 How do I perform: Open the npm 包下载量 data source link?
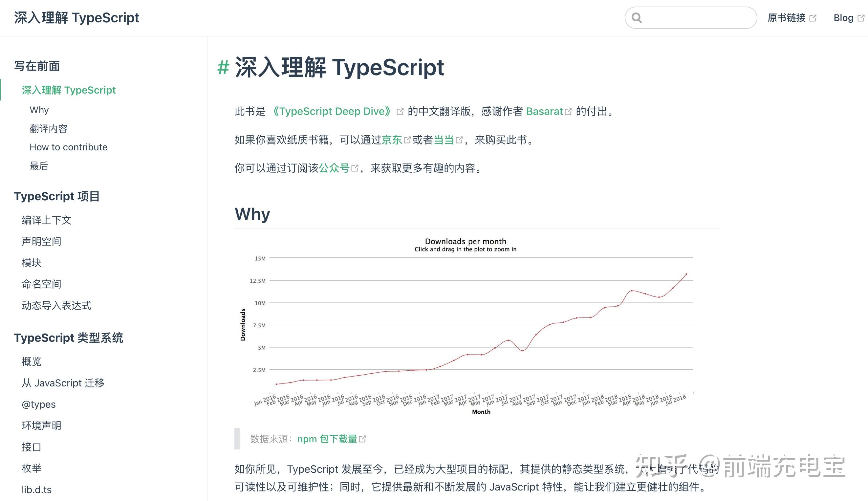[x=327, y=438]
